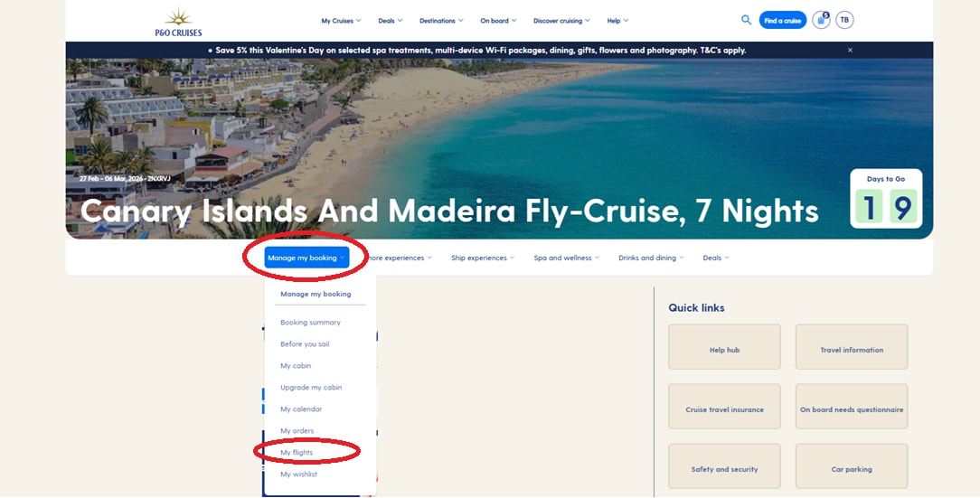Viewport: 980px width, 498px height.
Task: Choose Booking summary menu entry
Action: (x=311, y=323)
